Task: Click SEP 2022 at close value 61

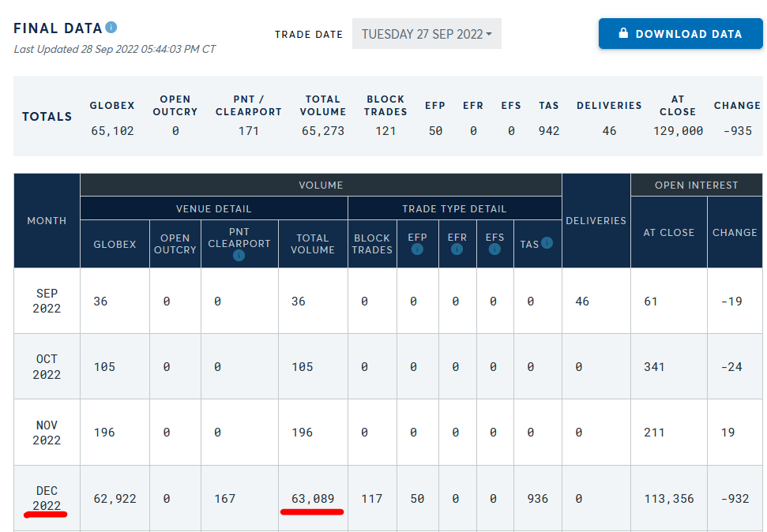Action: click(651, 302)
